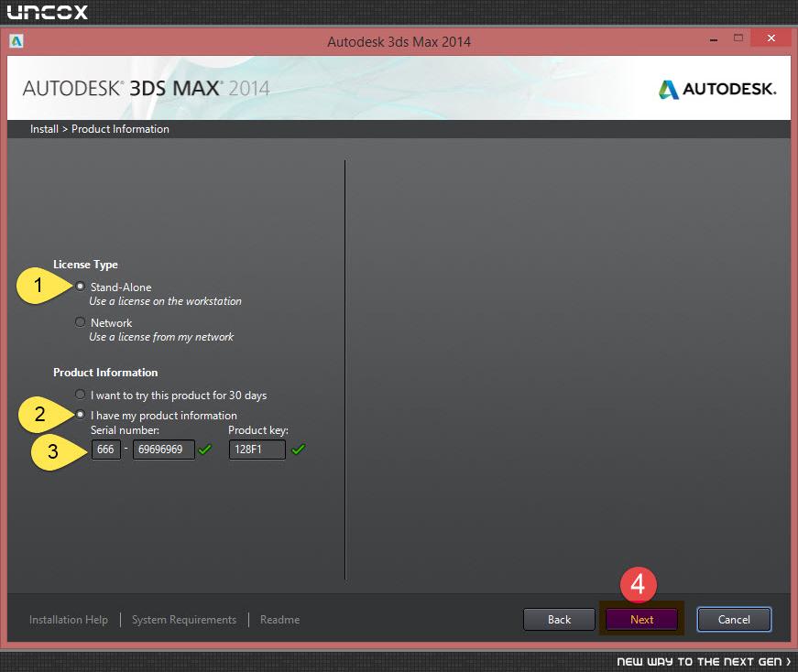Screen dimensions: 798x672
Task: Click the 'License Type' heading
Action: [x=85, y=265]
